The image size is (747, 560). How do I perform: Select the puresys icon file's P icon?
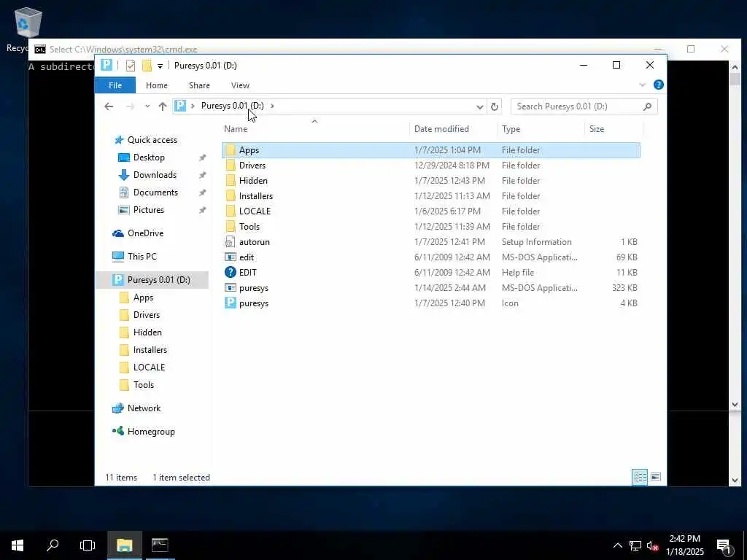pos(231,303)
